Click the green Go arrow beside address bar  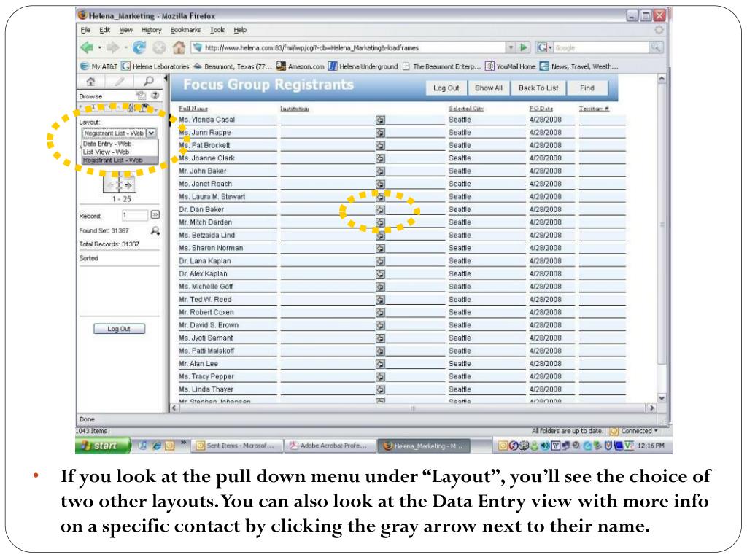pyautogui.click(x=524, y=47)
